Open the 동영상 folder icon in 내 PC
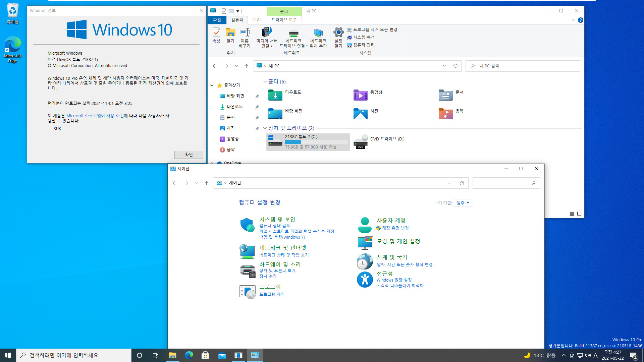 point(360,95)
